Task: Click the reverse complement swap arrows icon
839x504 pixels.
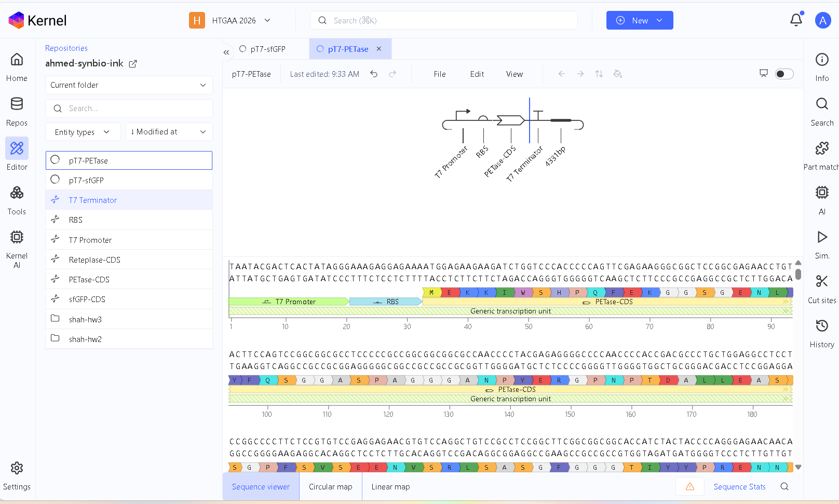Action: pyautogui.click(x=599, y=74)
